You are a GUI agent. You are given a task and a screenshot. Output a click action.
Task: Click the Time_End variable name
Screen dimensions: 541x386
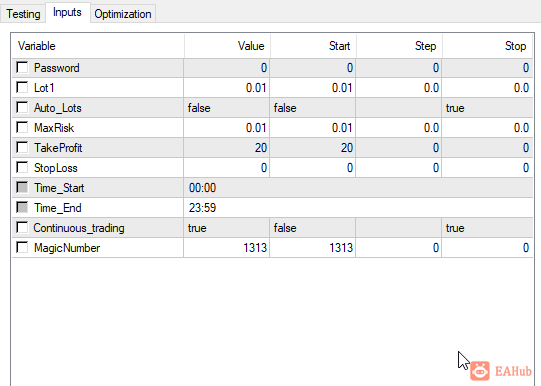tap(58, 208)
